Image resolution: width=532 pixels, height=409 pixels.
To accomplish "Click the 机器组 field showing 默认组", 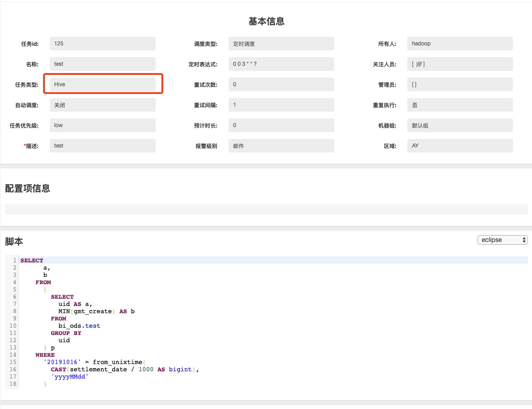I will [460, 125].
